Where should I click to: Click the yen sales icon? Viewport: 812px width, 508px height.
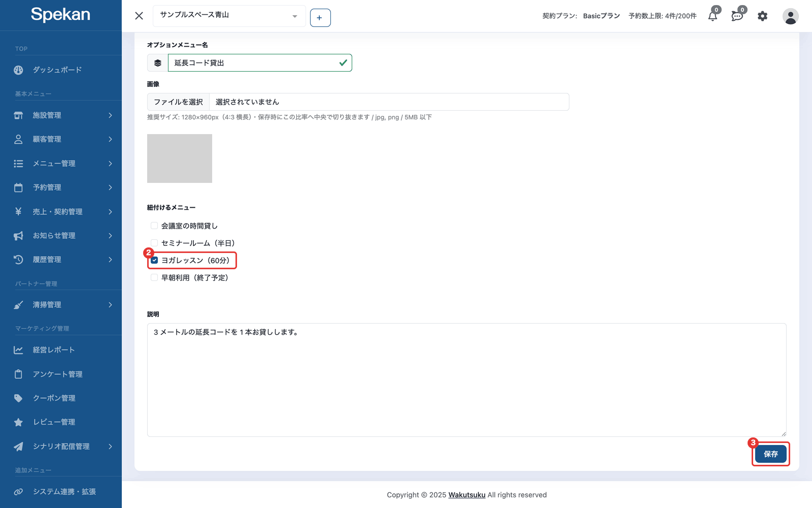pyautogui.click(x=18, y=211)
